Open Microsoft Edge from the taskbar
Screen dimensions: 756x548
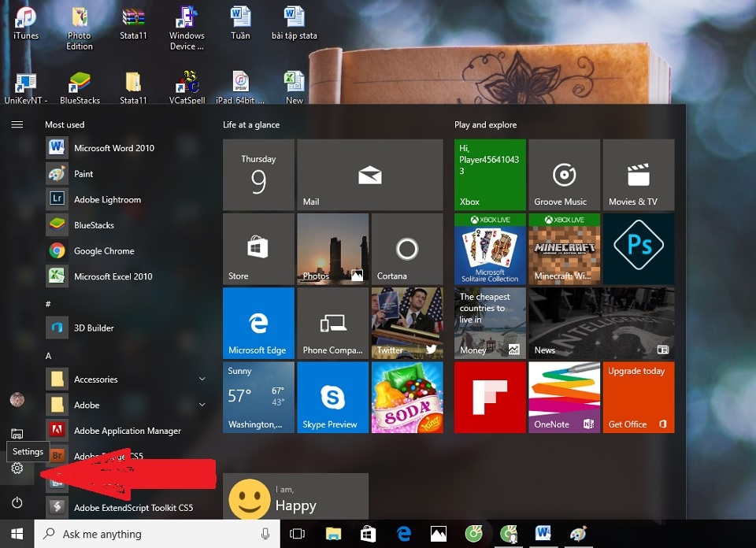(404, 534)
